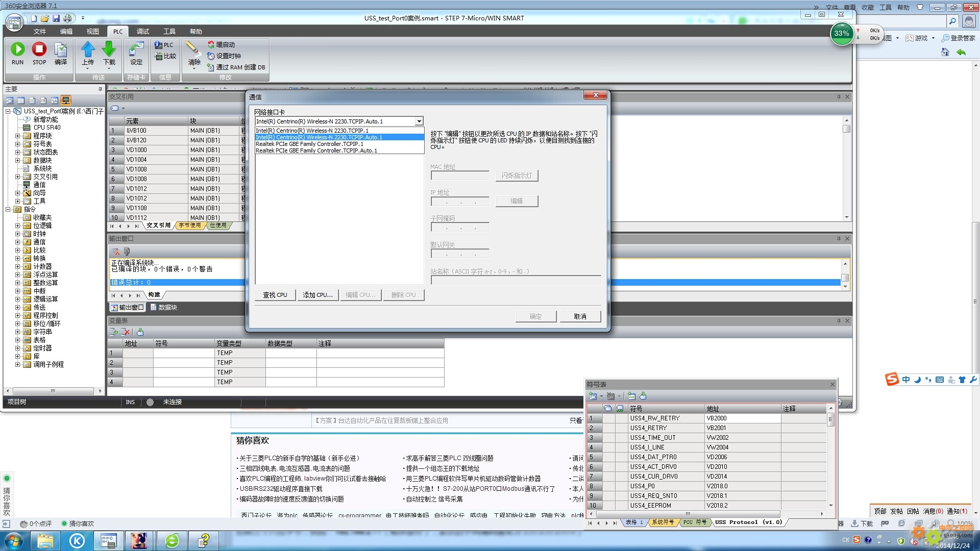Open the 设定 memory card setting
980x551 pixels.
136,54
